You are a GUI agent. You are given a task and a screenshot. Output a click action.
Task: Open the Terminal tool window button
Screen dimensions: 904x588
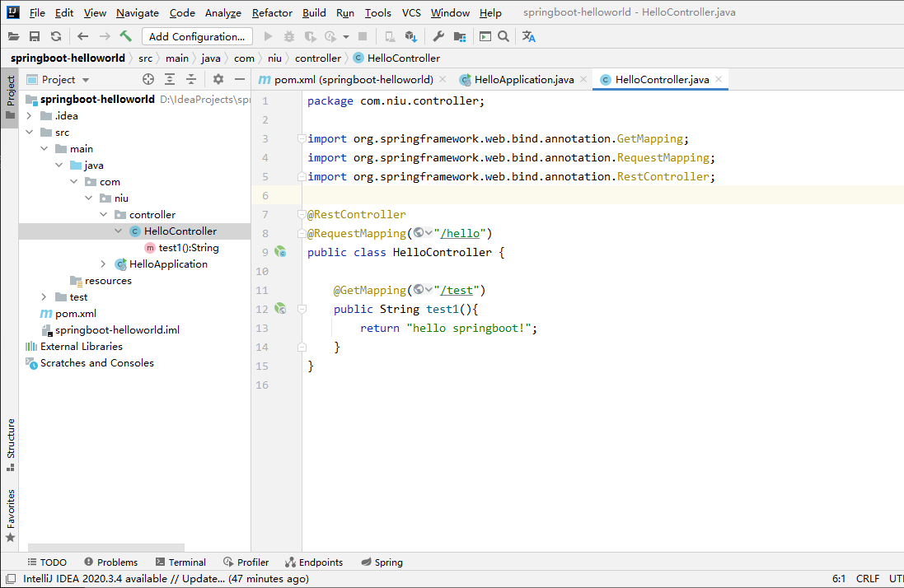pyautogui.click(x=181, y=562)
